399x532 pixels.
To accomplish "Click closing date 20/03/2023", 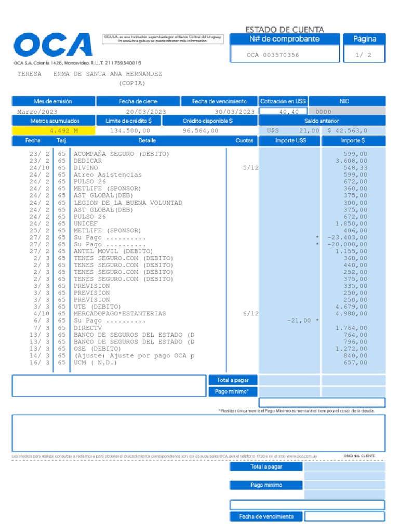I will (146, 112).
